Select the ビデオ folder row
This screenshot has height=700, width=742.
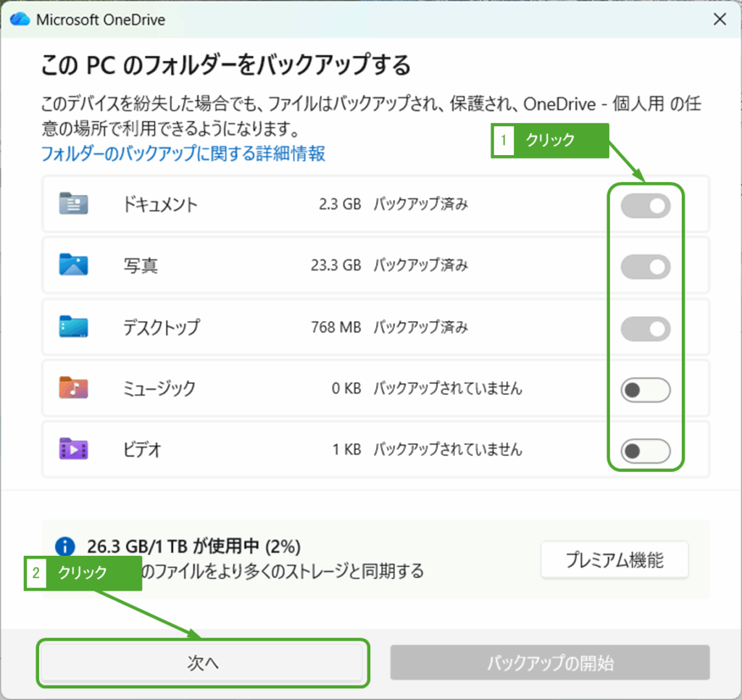(290, 450)
